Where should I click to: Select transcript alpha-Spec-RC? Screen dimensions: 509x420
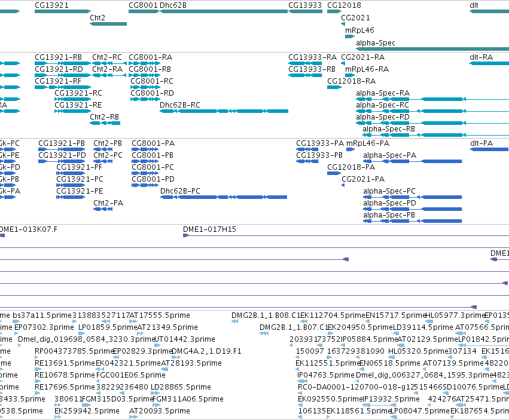point(383,105)
